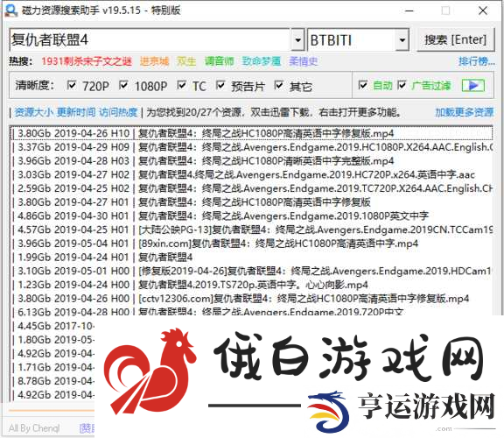Click 加载更多资源 link
This screenshot has width=504, height=438.
pos(464,112)
